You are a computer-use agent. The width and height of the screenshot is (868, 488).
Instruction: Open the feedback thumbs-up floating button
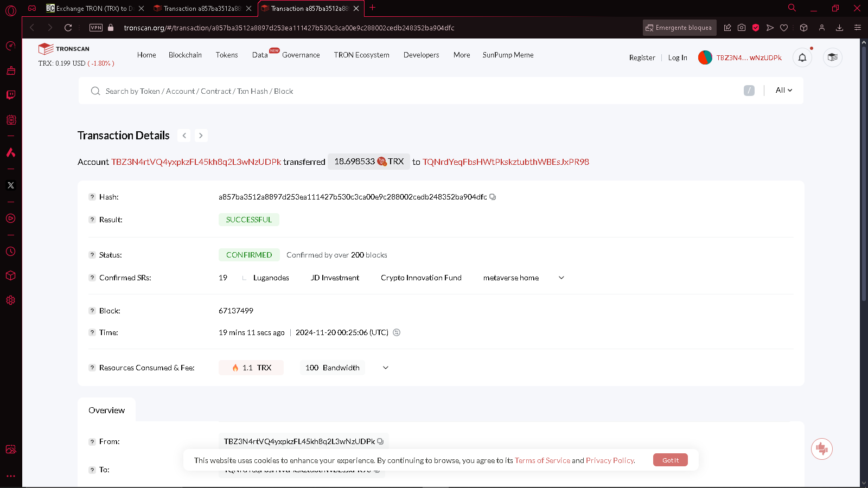822,449
